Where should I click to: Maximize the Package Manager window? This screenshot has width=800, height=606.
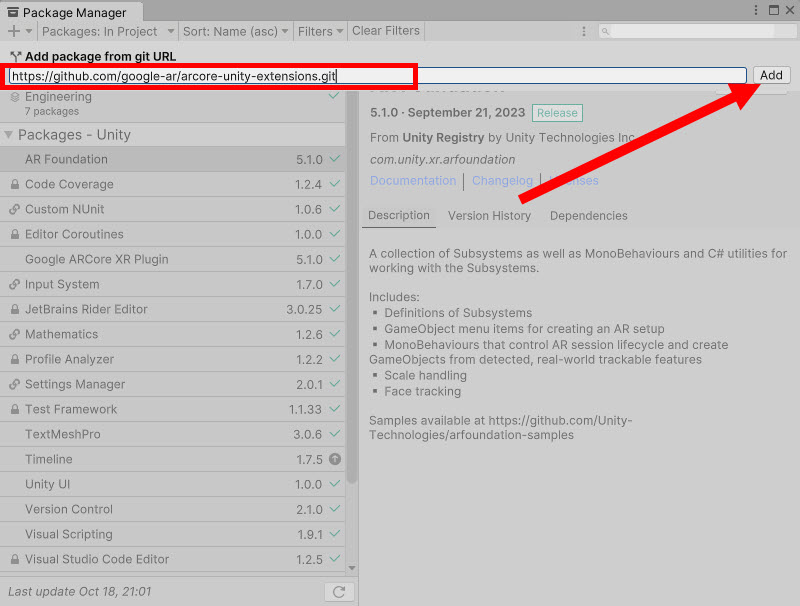773,10
